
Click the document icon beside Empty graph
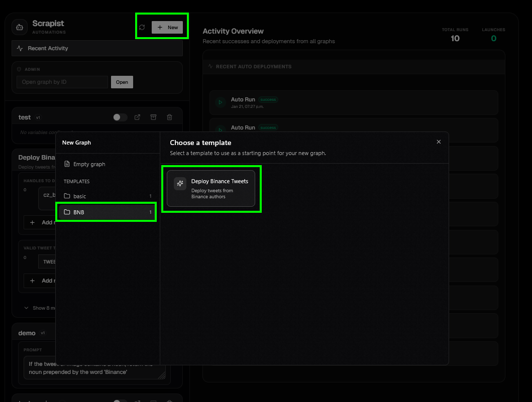[x=67, y=164]
